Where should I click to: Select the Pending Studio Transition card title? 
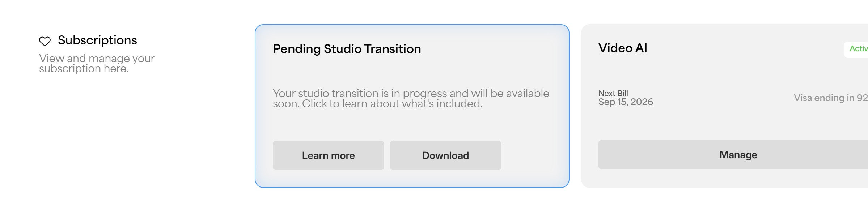(x=347, y=49)
